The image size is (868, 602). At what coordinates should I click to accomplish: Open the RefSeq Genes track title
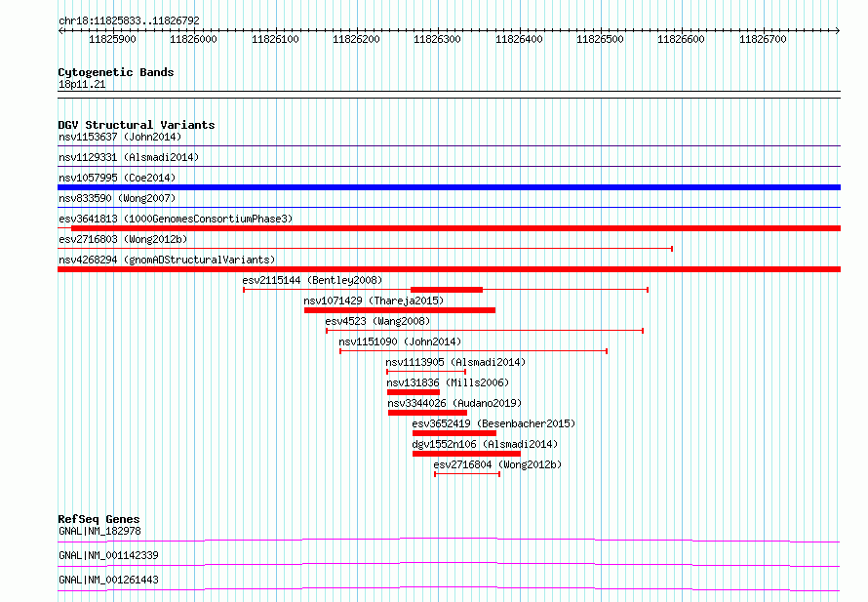tap(99, 519)
